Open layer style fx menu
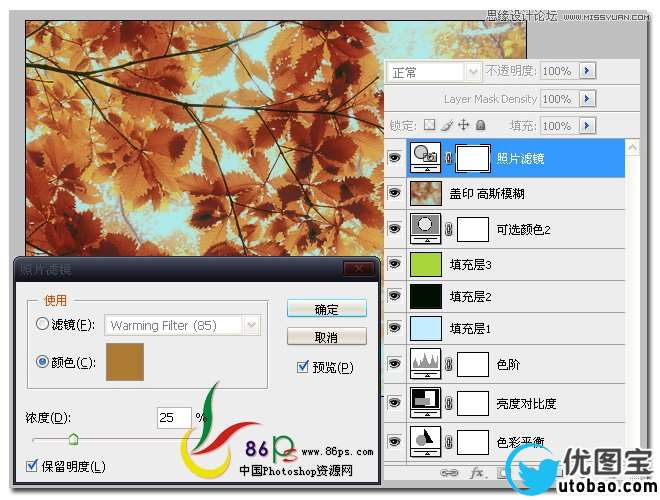Image resolution: width=660 pixels, height=500 pixels. [477, 473]
